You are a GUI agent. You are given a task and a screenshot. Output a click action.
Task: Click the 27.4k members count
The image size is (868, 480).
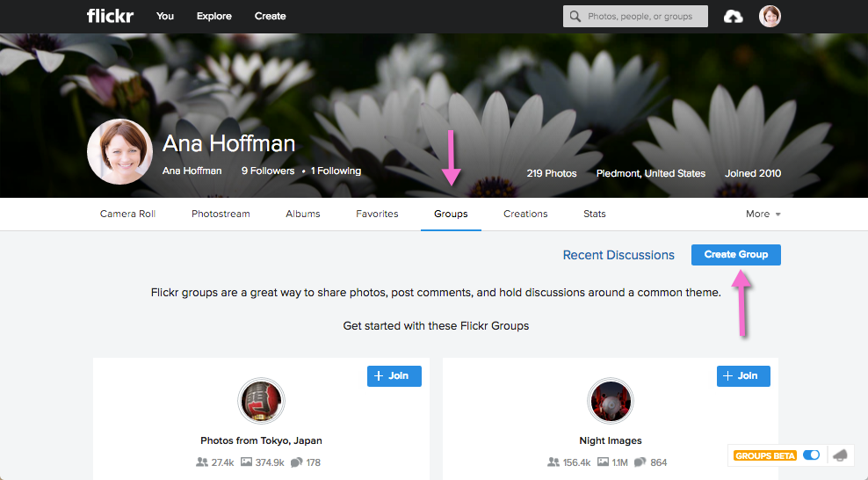[222, 462]
